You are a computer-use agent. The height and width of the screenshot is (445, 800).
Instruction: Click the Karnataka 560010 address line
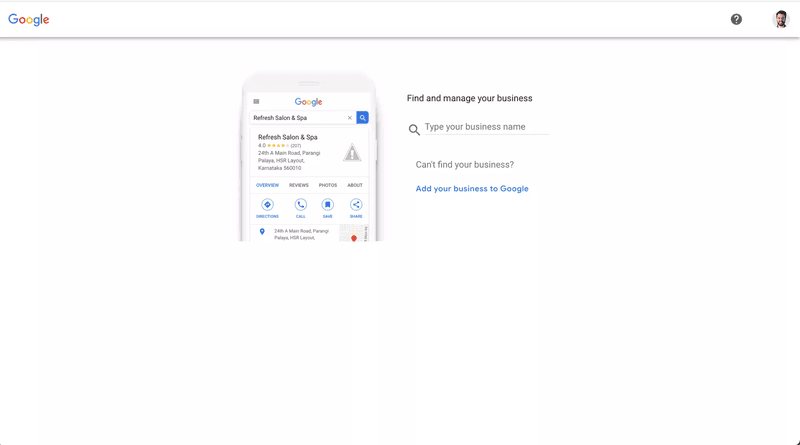click(280, 168)
